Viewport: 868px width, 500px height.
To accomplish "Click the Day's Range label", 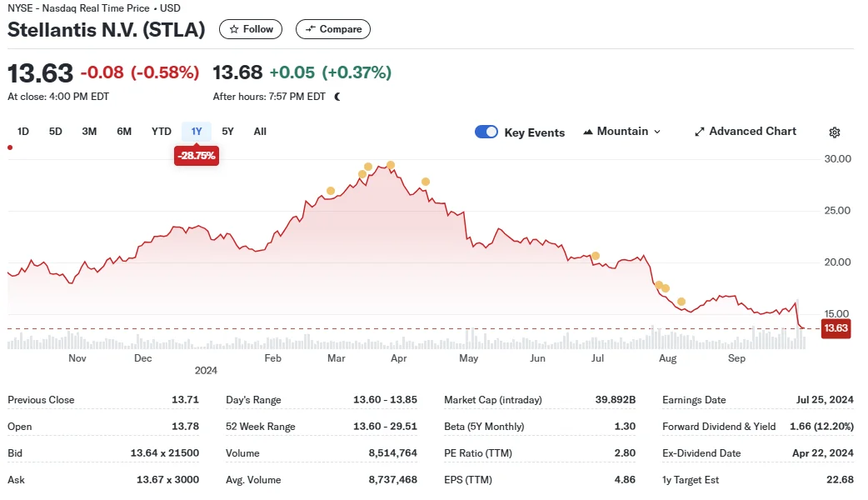I will 253,400.
